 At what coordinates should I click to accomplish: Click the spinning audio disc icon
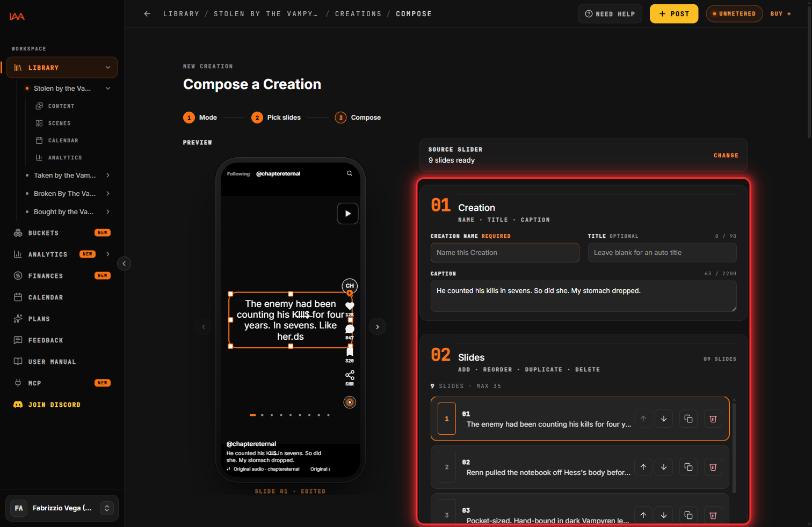click(350, 402)
